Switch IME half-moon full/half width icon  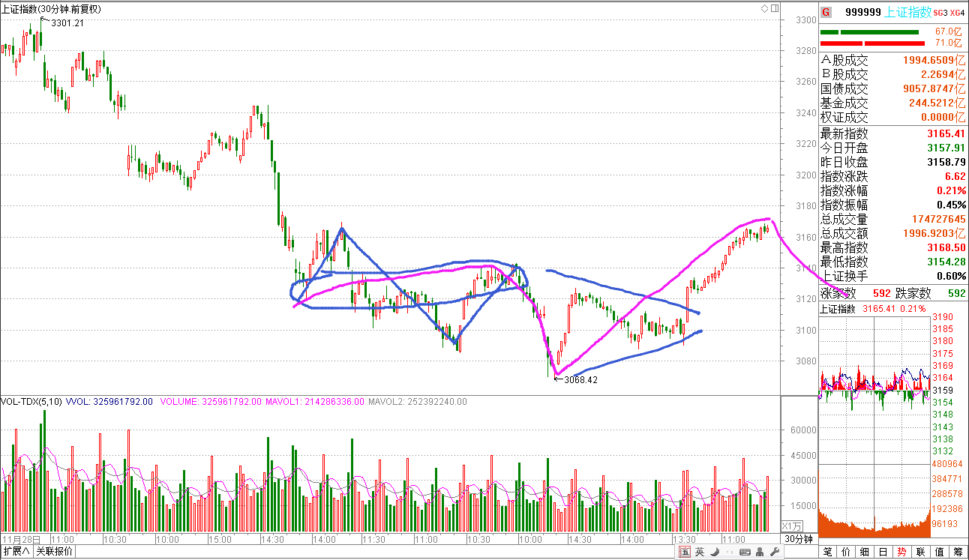(715, 553)
